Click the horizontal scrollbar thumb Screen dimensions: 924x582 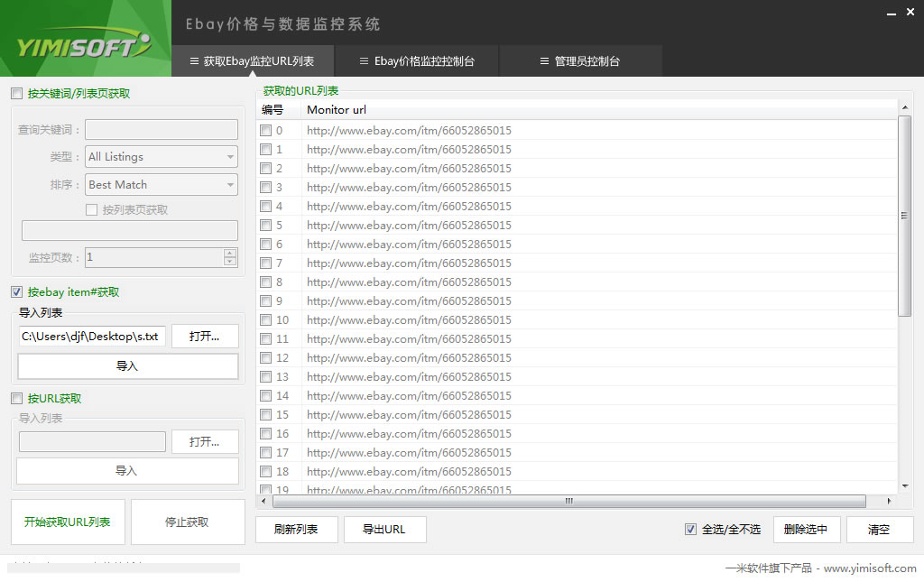[x=569, y=502]
